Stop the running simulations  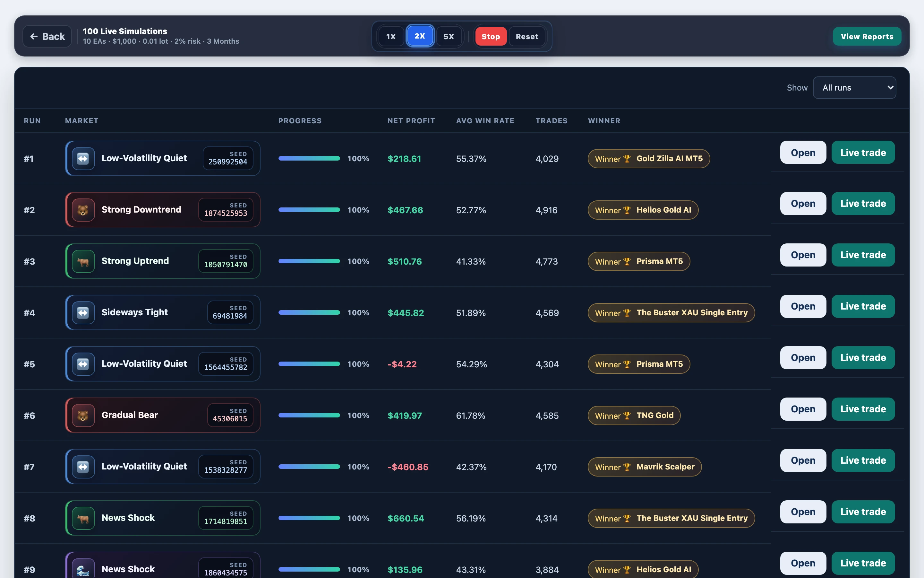[x=491, y=36]
